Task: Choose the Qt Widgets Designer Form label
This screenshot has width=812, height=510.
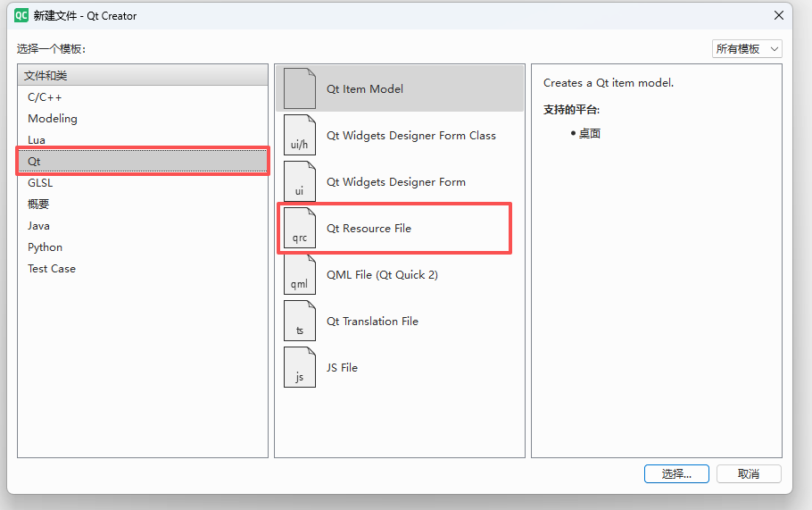Action: [395, 182]
